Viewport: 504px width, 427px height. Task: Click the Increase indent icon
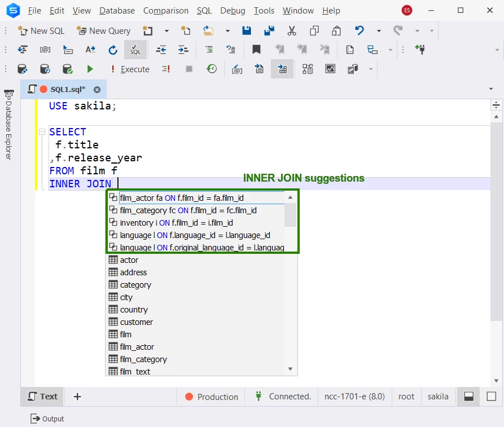(183, 50)
